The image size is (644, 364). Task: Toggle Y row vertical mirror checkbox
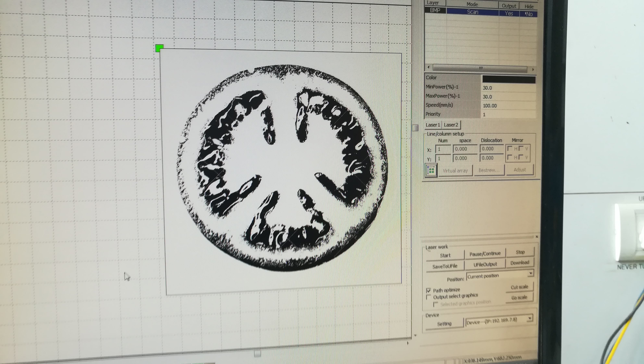click(x=521, y=157)
